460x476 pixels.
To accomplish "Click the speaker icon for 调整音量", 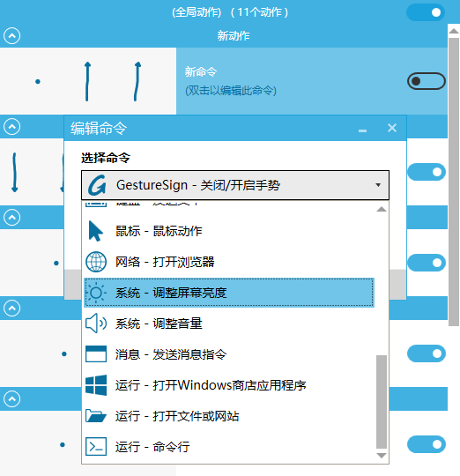I will point(96,324).
